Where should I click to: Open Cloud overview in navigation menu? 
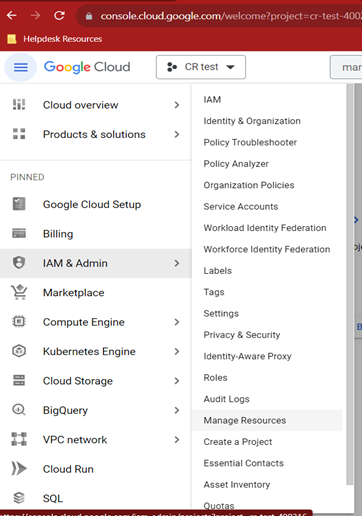tap(96, 105)
